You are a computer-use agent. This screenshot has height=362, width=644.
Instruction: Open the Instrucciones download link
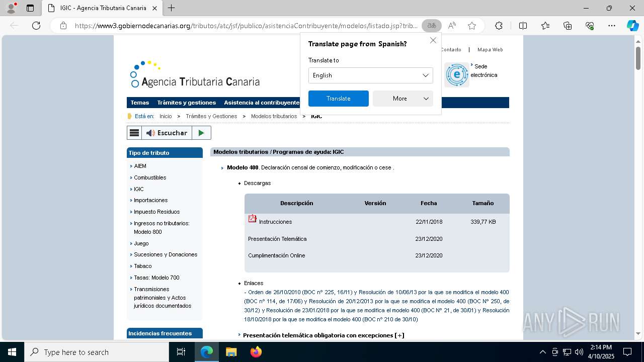pyautogui.click(x=275, y=222)
